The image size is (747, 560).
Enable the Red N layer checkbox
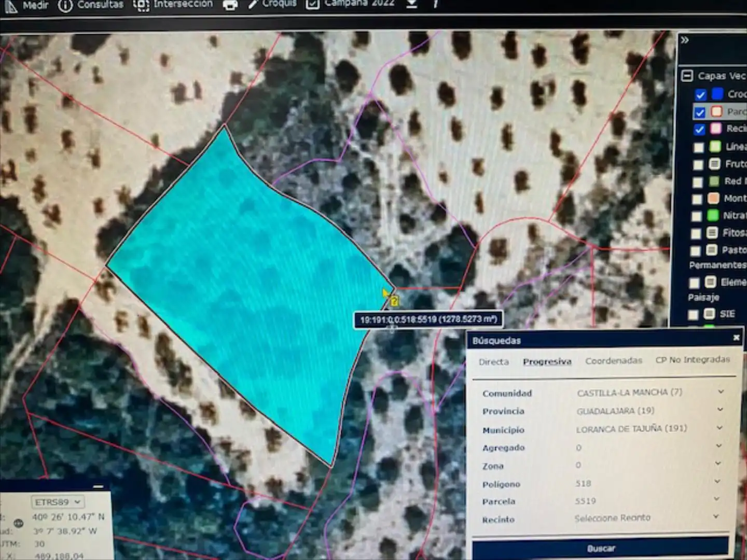(698, 183)
